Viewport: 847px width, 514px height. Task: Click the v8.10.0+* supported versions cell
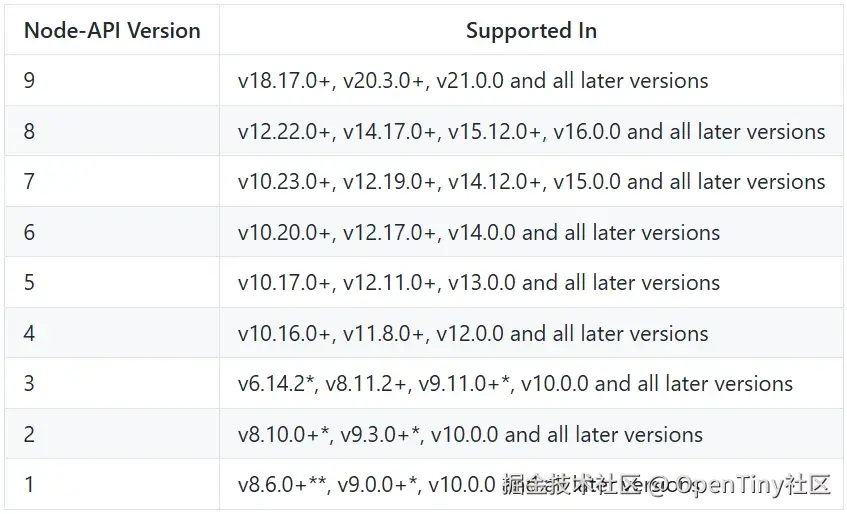(x=531, y=434)
